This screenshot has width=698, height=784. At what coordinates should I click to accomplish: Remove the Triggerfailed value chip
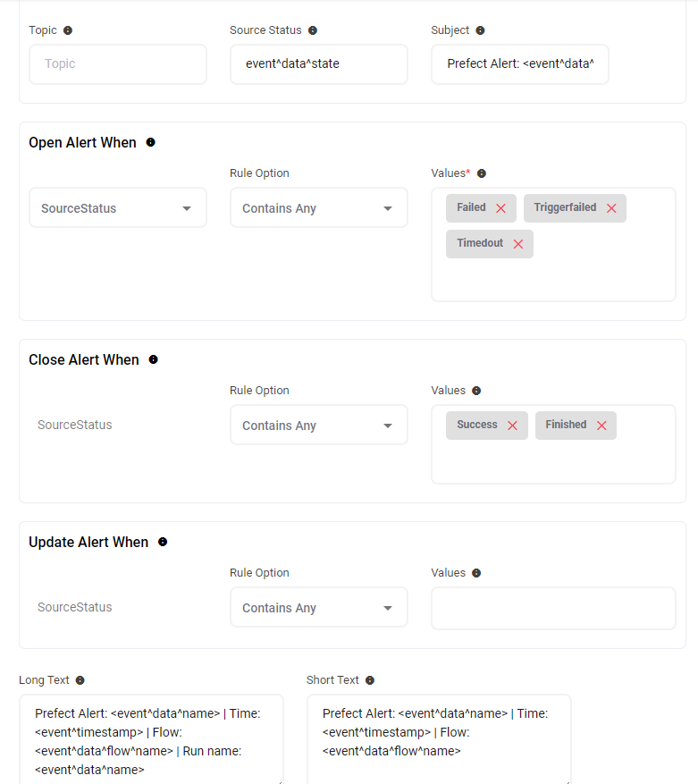point(611,208)
